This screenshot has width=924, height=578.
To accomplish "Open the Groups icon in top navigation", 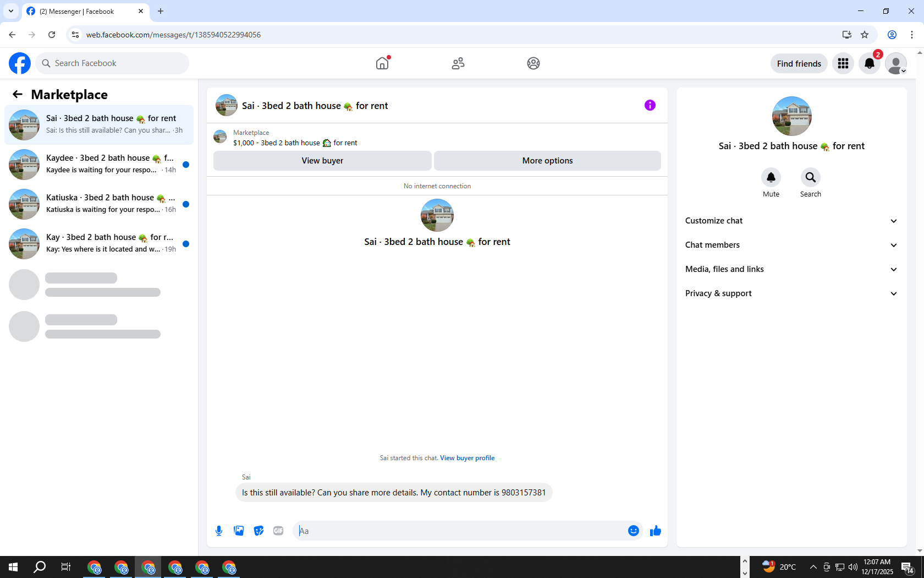I will pos(533,63).
